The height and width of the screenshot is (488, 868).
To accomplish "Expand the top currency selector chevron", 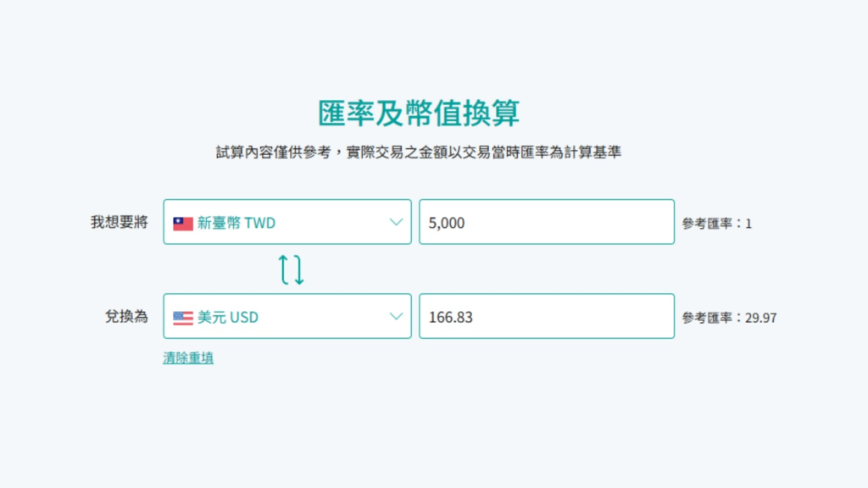I will [x=395, y=221].
